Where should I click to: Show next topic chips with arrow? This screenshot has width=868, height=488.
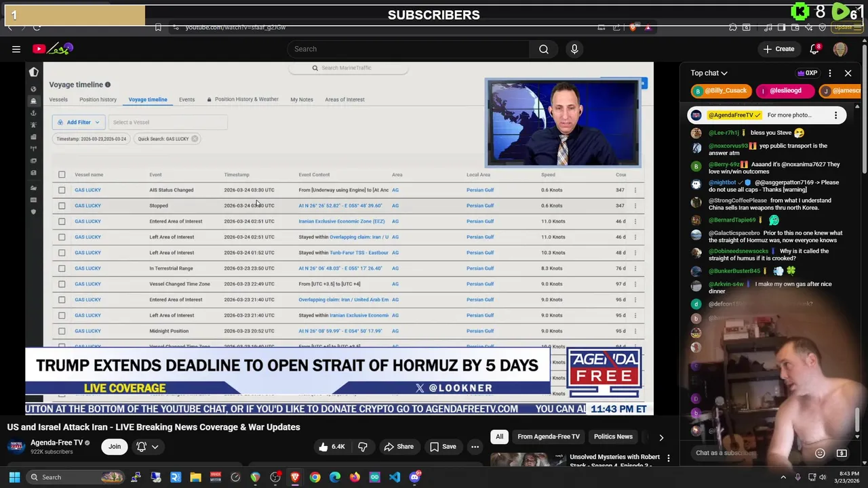[661, 437]
